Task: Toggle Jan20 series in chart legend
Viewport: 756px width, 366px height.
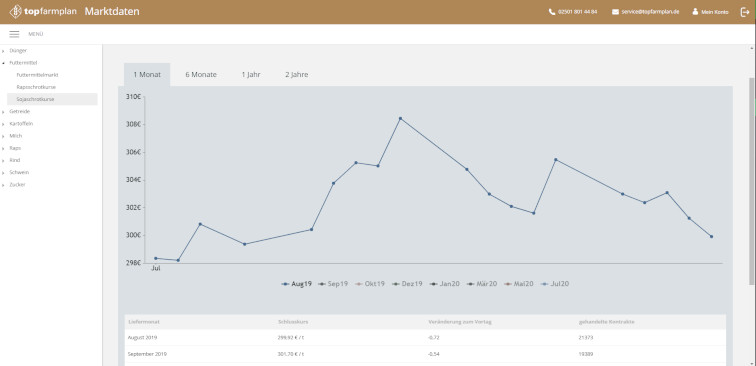Action: (x=445, y=284)
